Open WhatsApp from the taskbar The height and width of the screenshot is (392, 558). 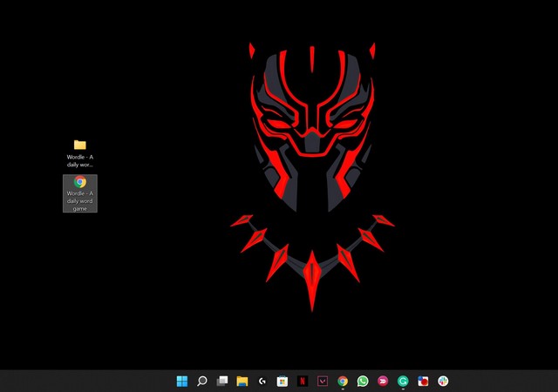pos(363,381)
